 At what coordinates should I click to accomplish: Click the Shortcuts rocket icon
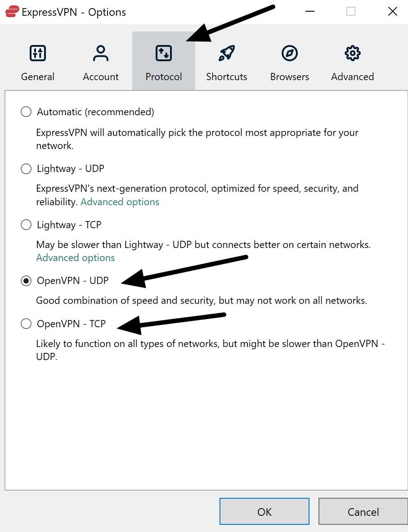(226, 53)
